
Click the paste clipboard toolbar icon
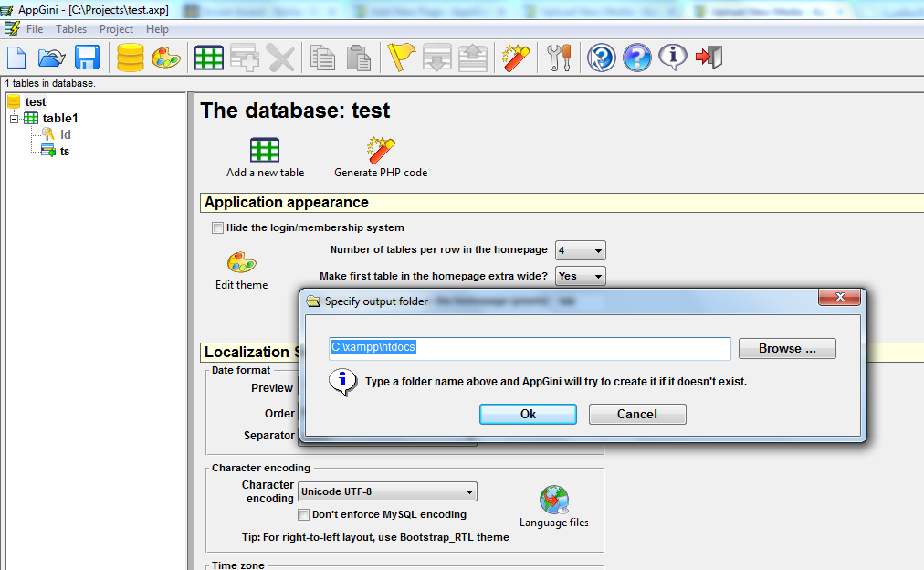[x=358, y=58]
